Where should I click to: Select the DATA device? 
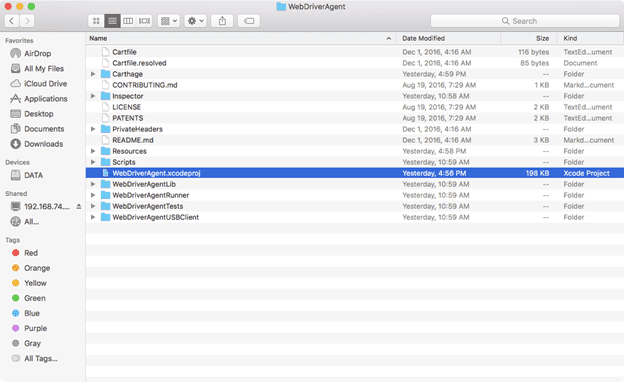(x=33, y=175)
